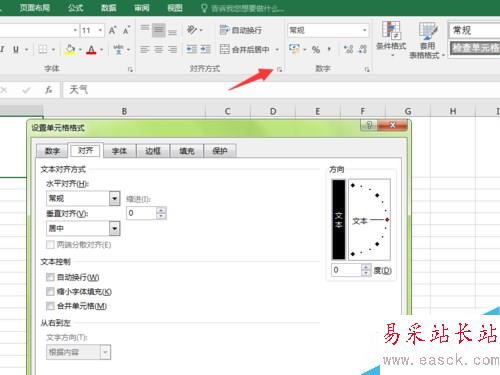Switch to 字体 tab in dialog
Viewport: 500px width, 375px height.
[x=119, y=151]
